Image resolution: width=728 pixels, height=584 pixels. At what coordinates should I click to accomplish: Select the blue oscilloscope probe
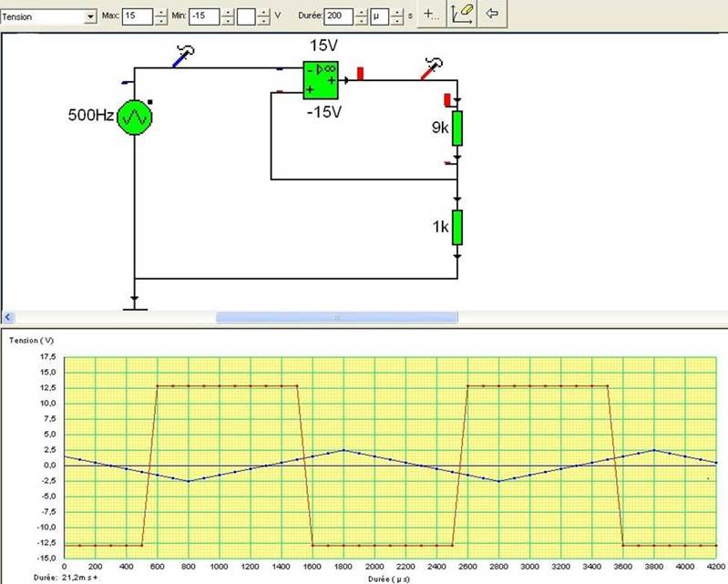183,56
